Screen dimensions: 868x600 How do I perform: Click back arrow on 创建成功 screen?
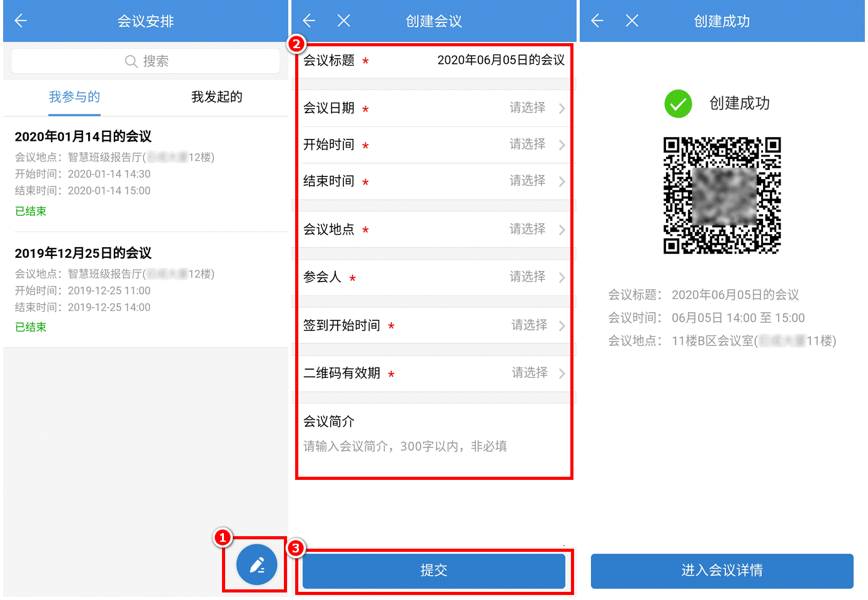click(597, 21)
